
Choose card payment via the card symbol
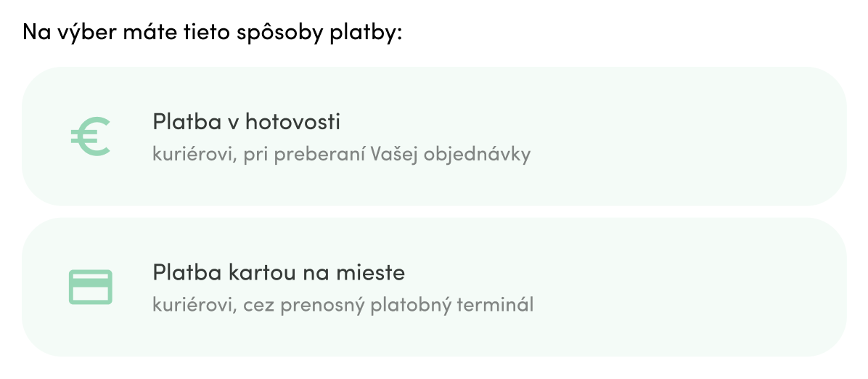91,287
